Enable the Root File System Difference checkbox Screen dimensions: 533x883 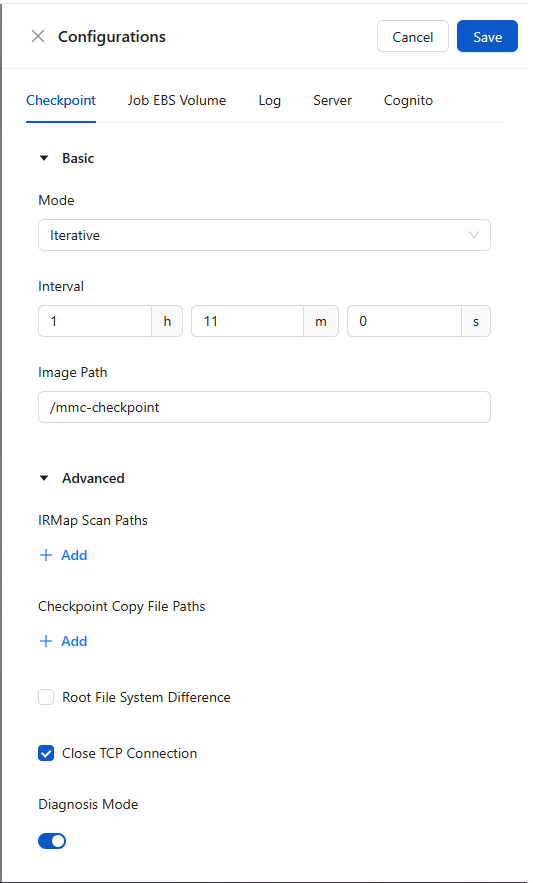[46, 697]
